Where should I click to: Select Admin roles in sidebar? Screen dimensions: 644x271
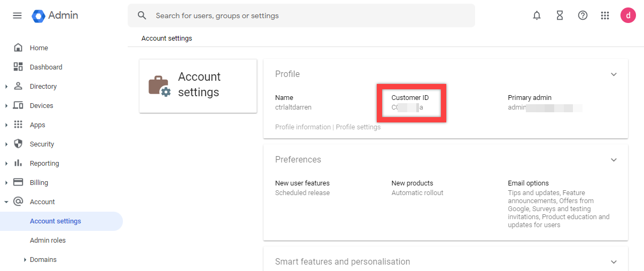(48, 240)
